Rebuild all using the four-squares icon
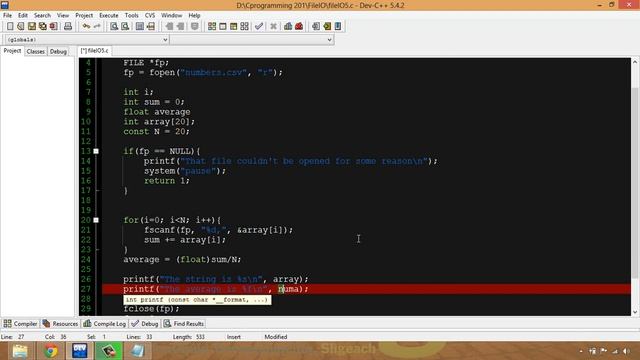This screenshot has width=640, height=360. [x=244, y=27]
